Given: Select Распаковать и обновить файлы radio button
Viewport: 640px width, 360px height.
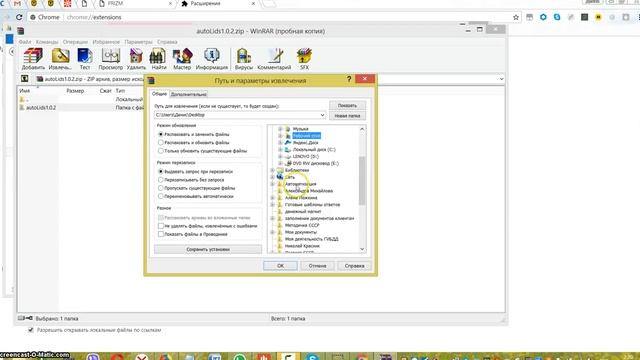Looking at the screenshot, I should click(x=161, y=142).
